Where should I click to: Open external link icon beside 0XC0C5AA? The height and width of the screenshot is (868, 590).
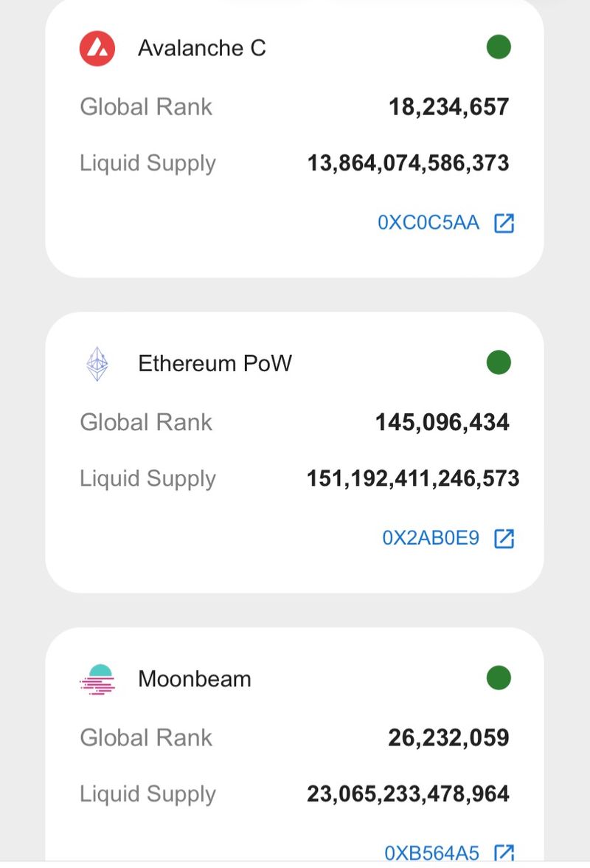point(504,223)
